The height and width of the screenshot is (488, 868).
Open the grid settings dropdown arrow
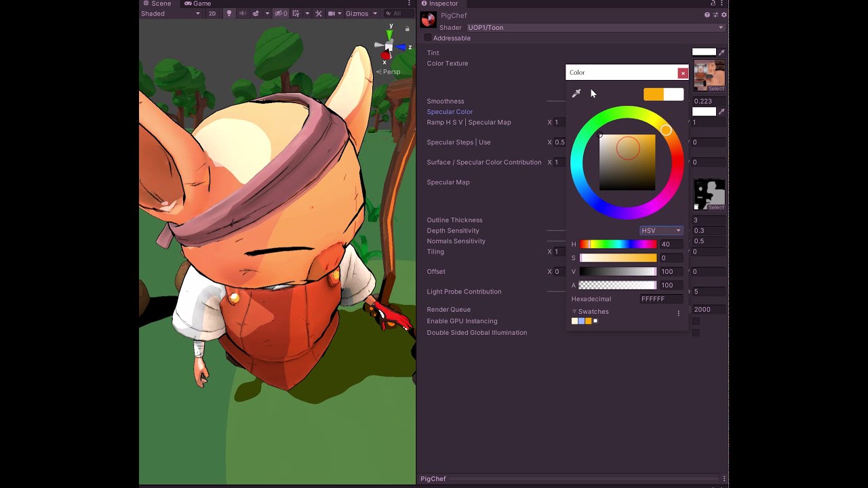(307, 14)
